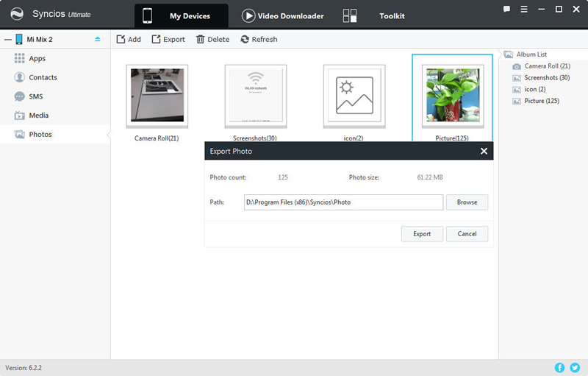Open the Facebook icon in status bar
Image resolution: width=588 pixels, height=376 pixels.
click(559, 368)
